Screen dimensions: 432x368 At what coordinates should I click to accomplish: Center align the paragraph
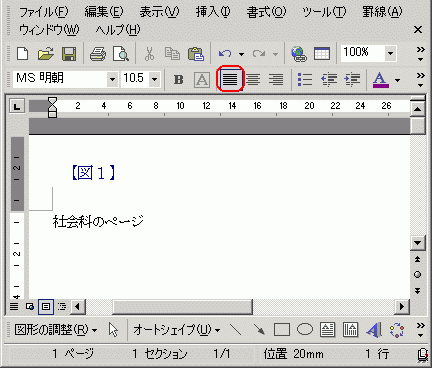(x=253, y=79)
